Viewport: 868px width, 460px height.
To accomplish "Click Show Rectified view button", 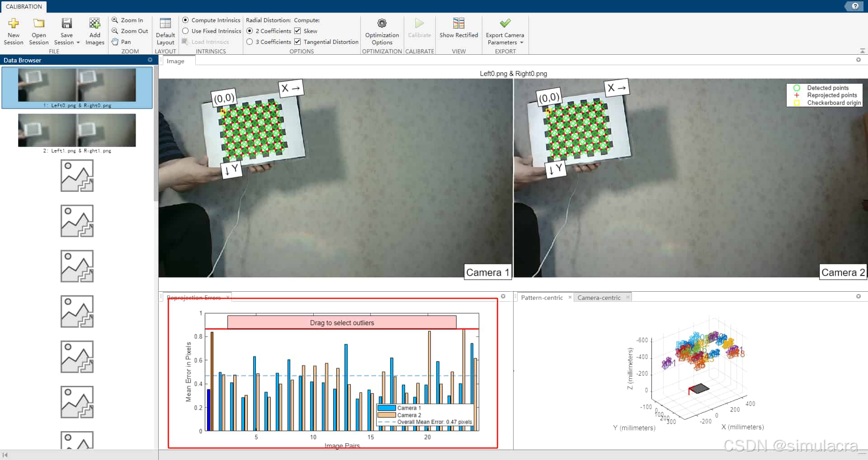I will (x=458, y=28).
